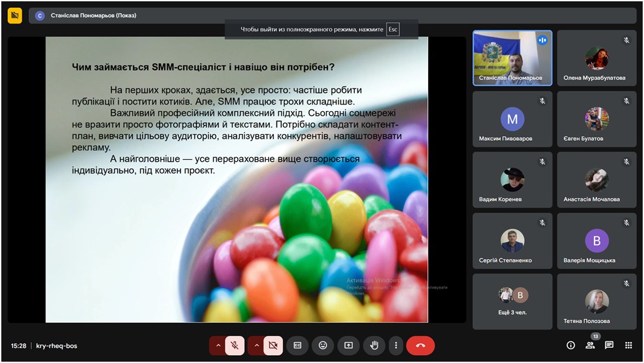Select Анастасія Мочалова participant tile

(x=597, y=180)
